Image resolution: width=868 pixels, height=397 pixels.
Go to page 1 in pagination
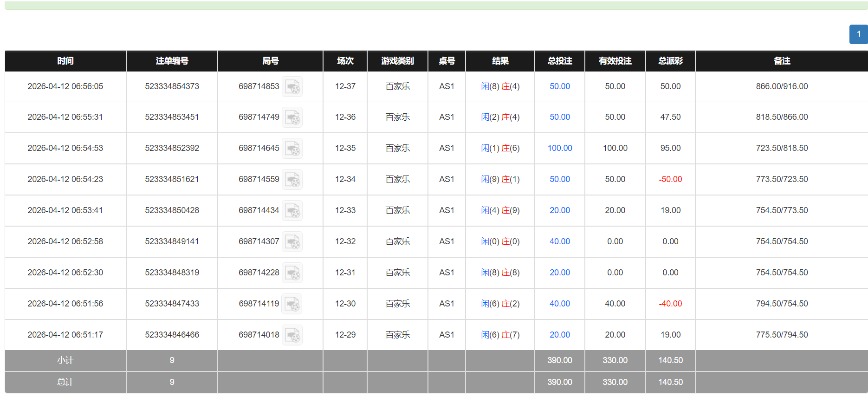[x=858, y=34]
